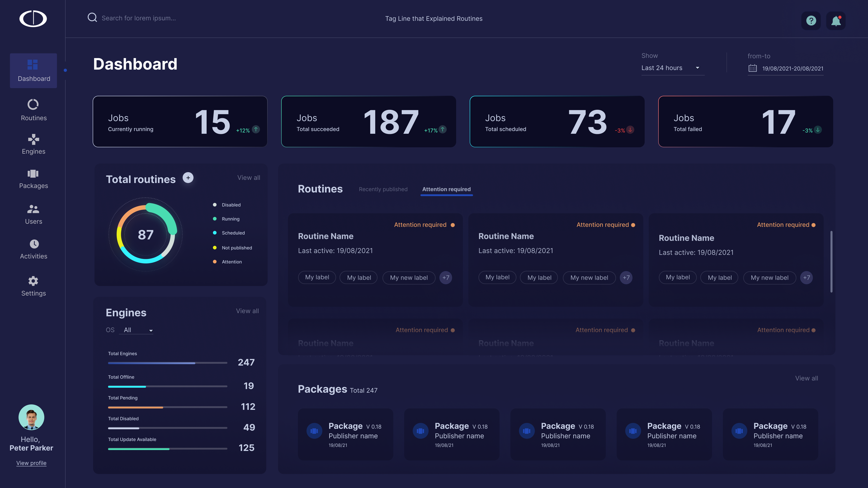
Task: Click the search magnifier icon
Action: coord(92,17)
